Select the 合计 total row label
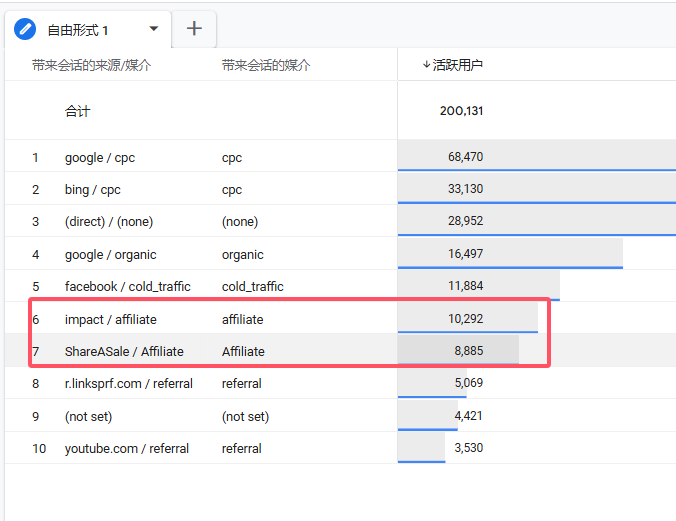This screenshot has width=676, height=521. (x=78, y=111)
